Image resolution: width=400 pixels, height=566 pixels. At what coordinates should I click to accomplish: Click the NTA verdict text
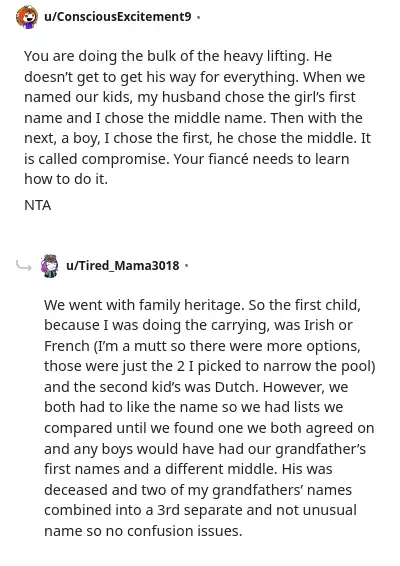(38, 205)
